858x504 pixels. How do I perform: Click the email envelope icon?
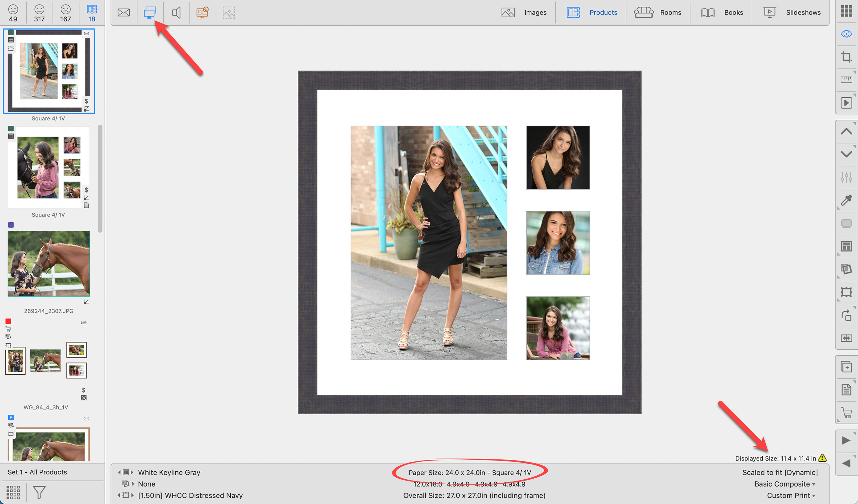[x=124, y=13]
